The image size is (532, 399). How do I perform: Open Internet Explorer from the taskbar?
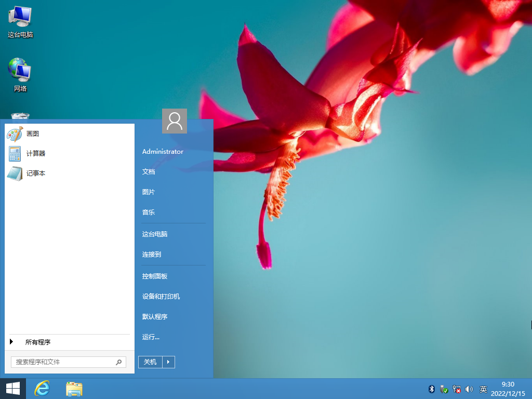pos(42,389)
